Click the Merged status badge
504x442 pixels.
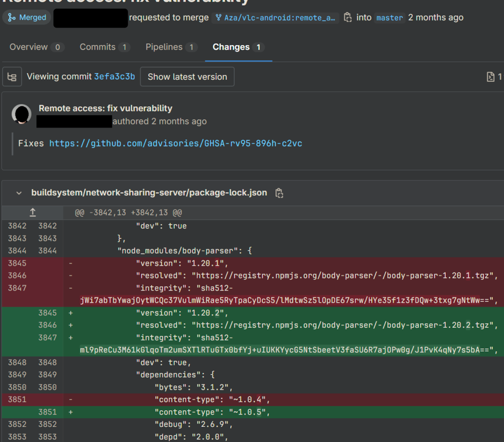(x=27, y=17)
